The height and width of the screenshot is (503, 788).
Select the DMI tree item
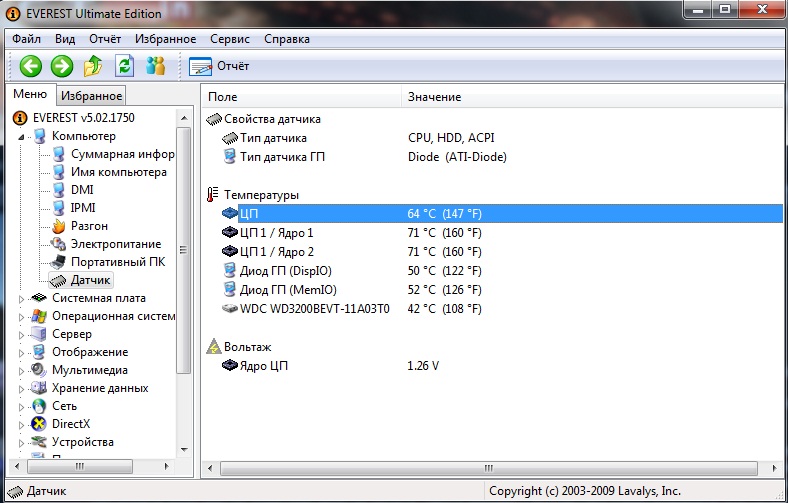[82, 190]
